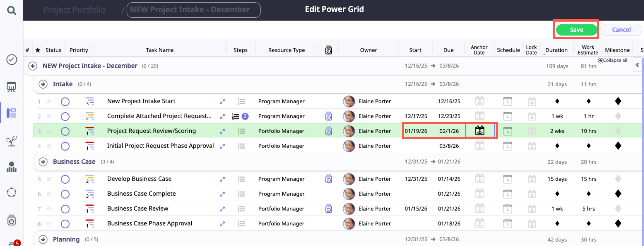Click the Start date 01/19/26 field
644x246 pixels.
tap(416, 131)
